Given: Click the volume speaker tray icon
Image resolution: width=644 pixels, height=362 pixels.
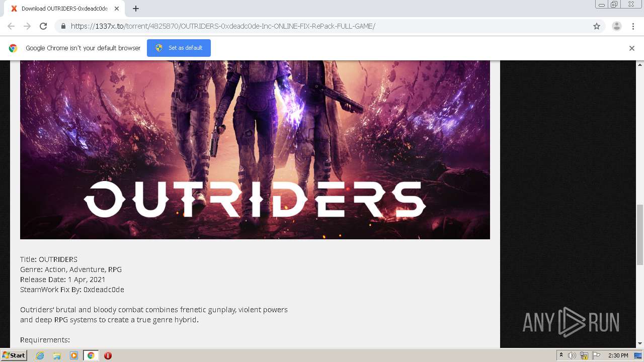Looking at the screenshot, I should 572,355.
